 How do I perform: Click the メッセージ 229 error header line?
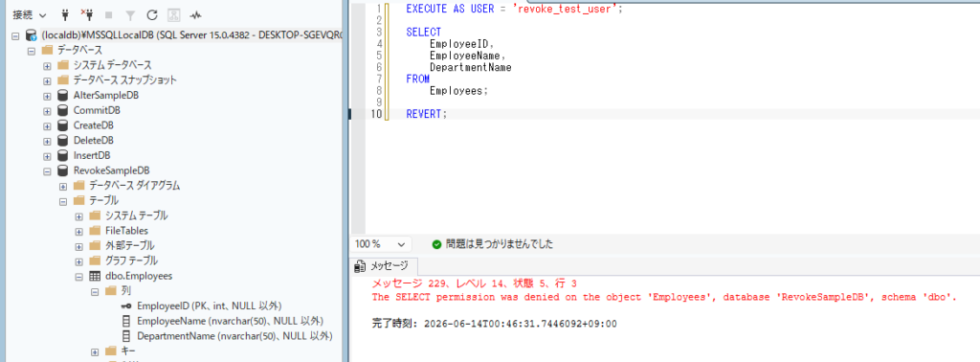pos(474,283)
